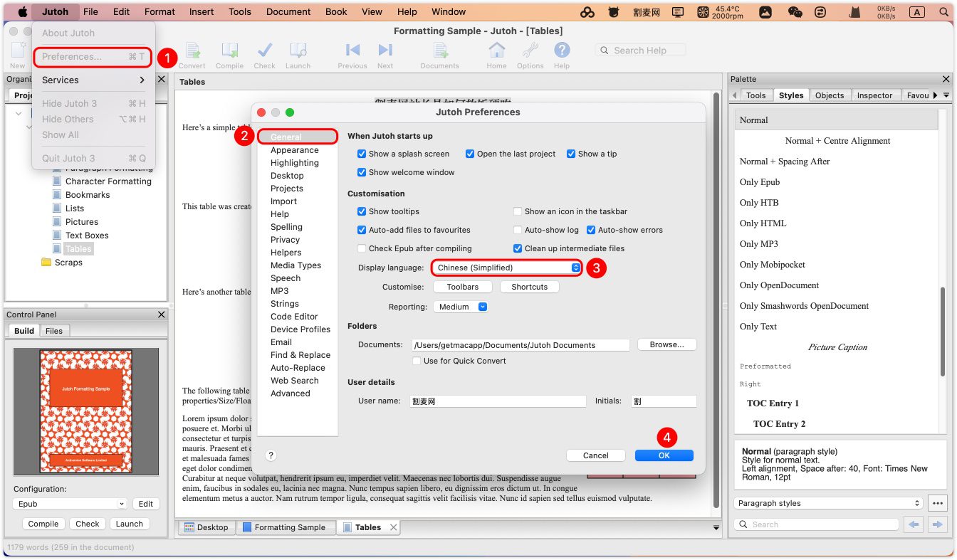Open the Options wrench icon
The width and height of the screenshot is (957, 560).
(x=530, y=51)
